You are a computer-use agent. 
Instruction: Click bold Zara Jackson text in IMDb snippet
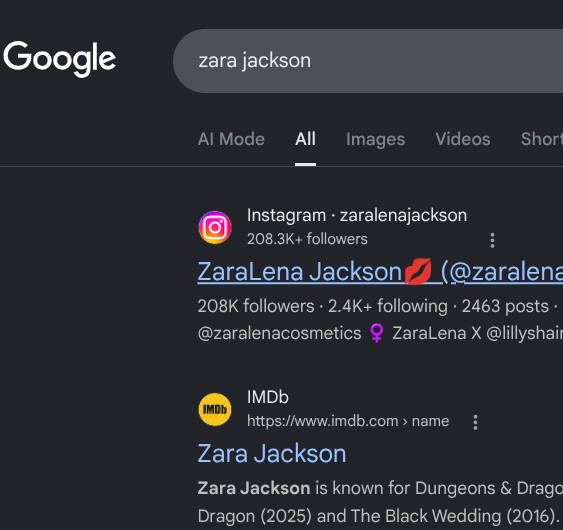(x=254, y=488)
